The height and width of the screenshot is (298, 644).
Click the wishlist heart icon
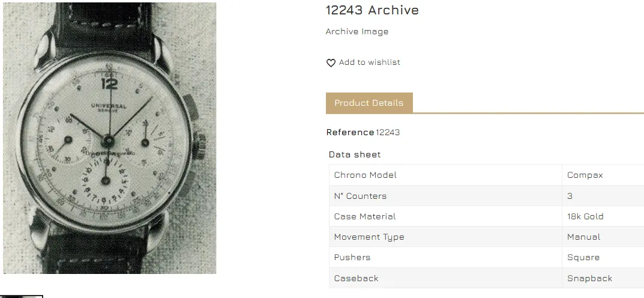(x=331, y=63)
